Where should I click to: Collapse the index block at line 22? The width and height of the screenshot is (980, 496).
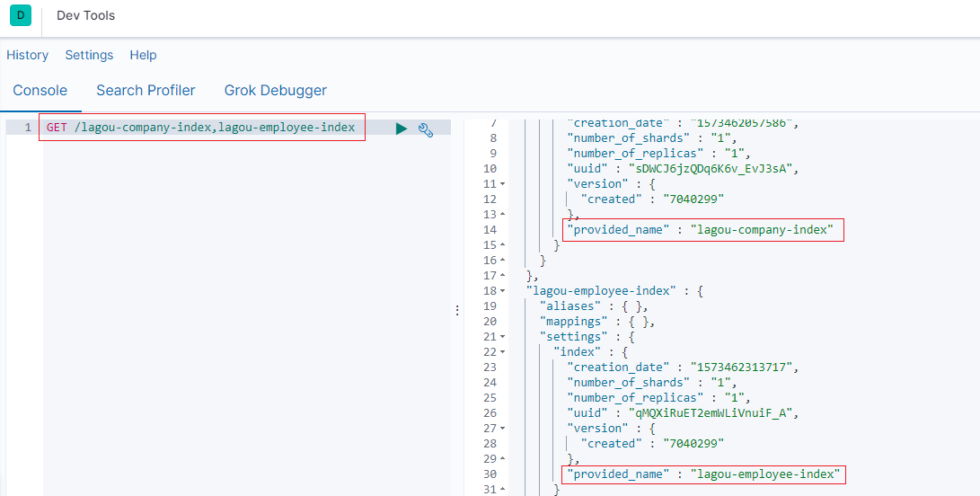[x=502, y=352]
